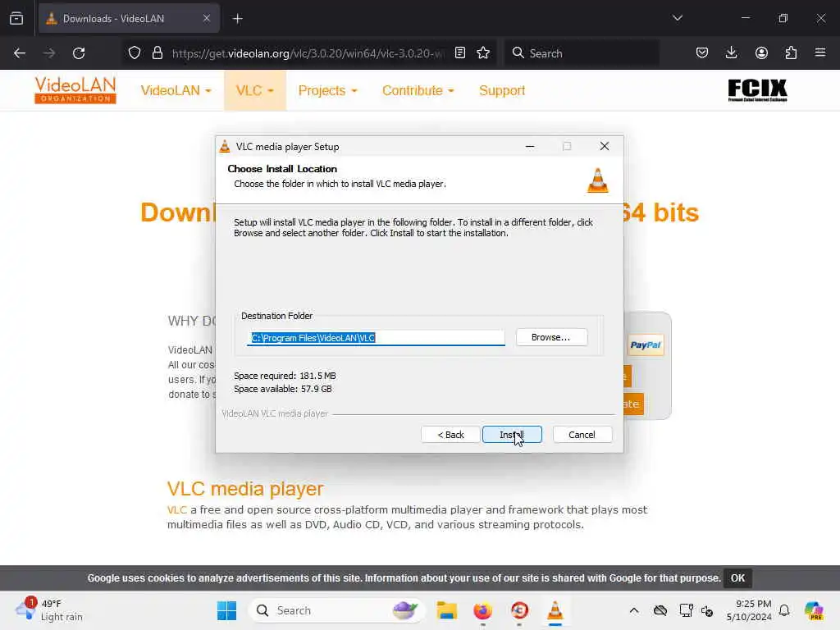The height and width of the screenshot is (630, 840).
Task: Open the Firefox hamburger menu
Action: click(x=820, y=53)
